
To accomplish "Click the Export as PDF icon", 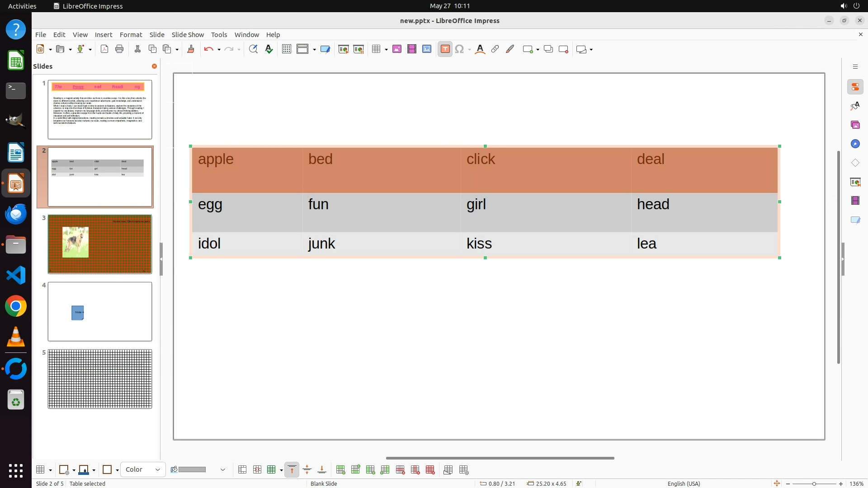I will click(x=104, y=49).
